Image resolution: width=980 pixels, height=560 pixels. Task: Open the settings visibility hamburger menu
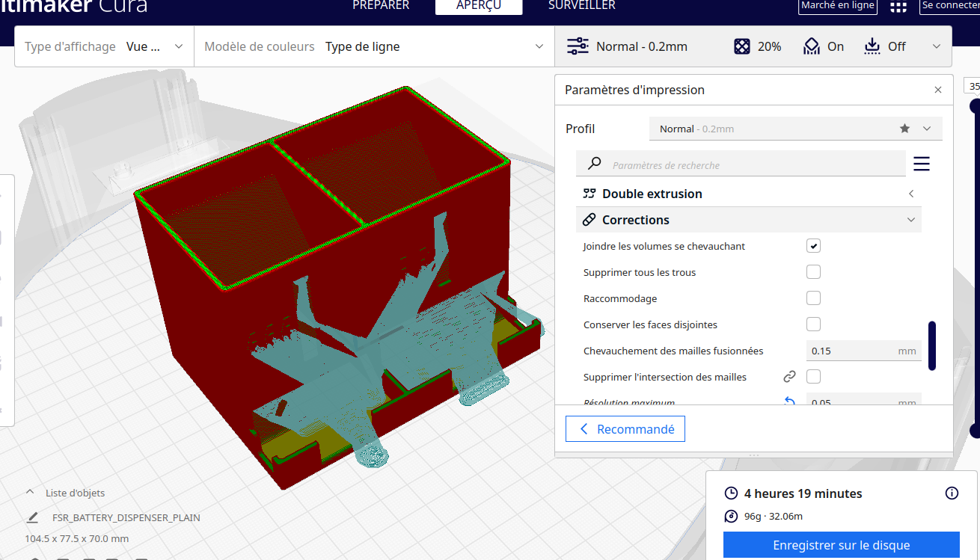[x=922, y=164]
